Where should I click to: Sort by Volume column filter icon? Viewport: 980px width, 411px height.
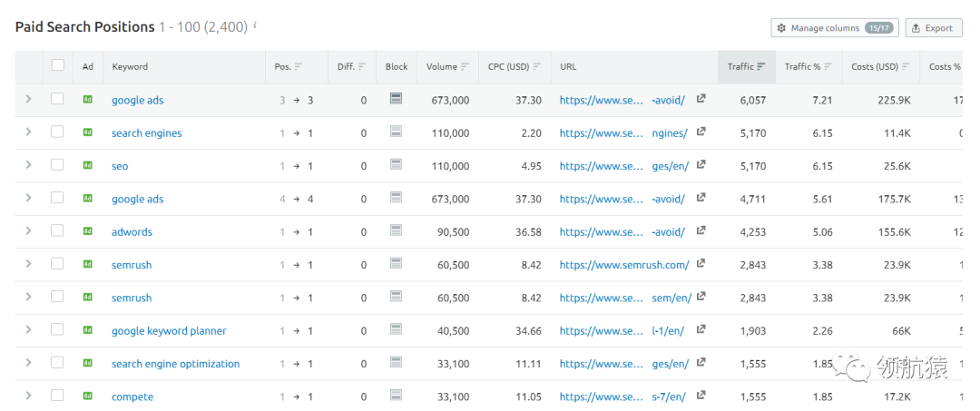tap(465, 66)
